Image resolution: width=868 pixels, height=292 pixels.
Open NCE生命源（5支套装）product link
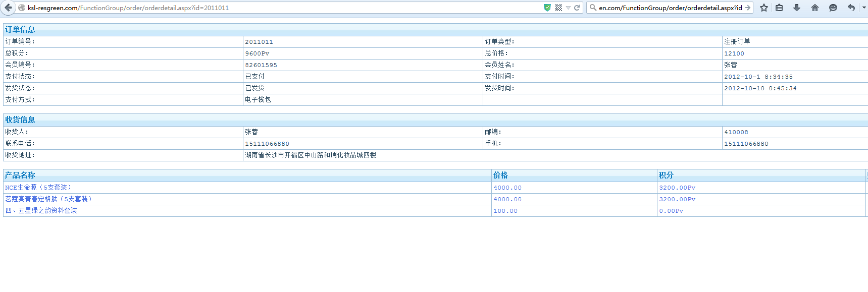[x=38, y=188]
